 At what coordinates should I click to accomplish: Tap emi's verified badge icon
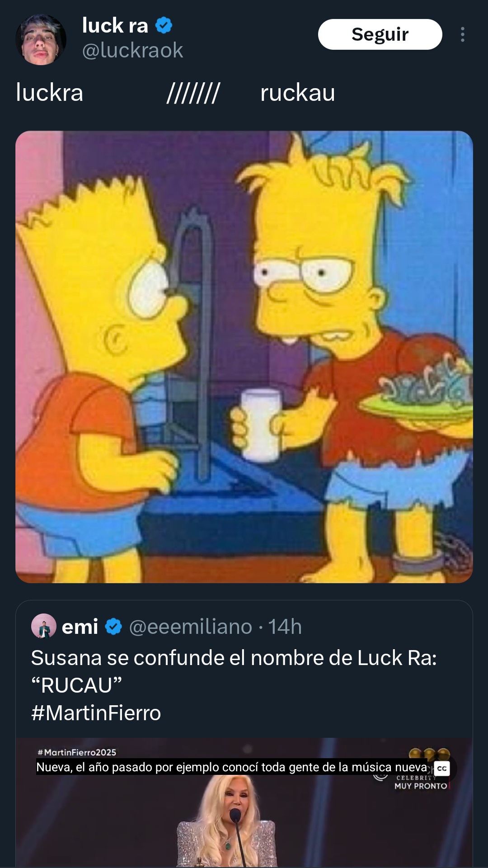tap(113, 627)
